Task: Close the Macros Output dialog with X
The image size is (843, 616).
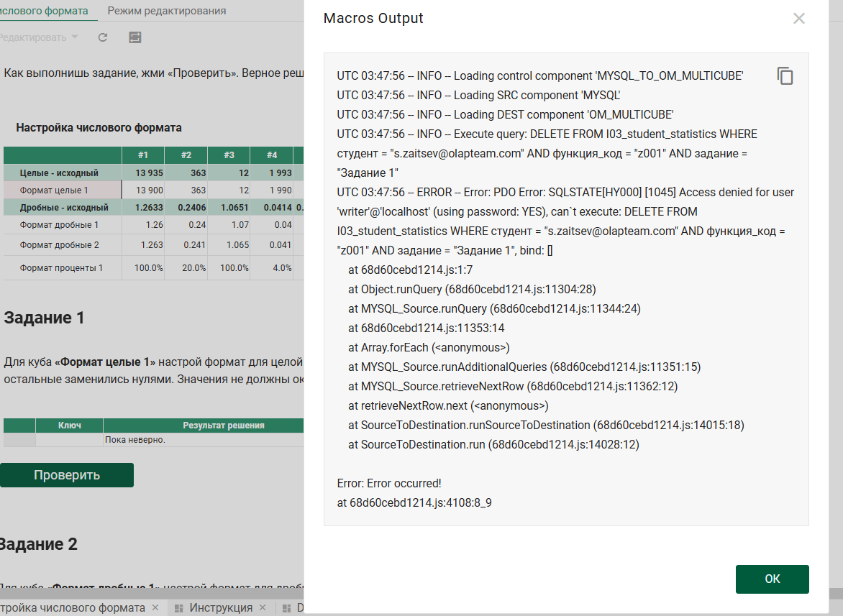Action: [x=798, y=19]
